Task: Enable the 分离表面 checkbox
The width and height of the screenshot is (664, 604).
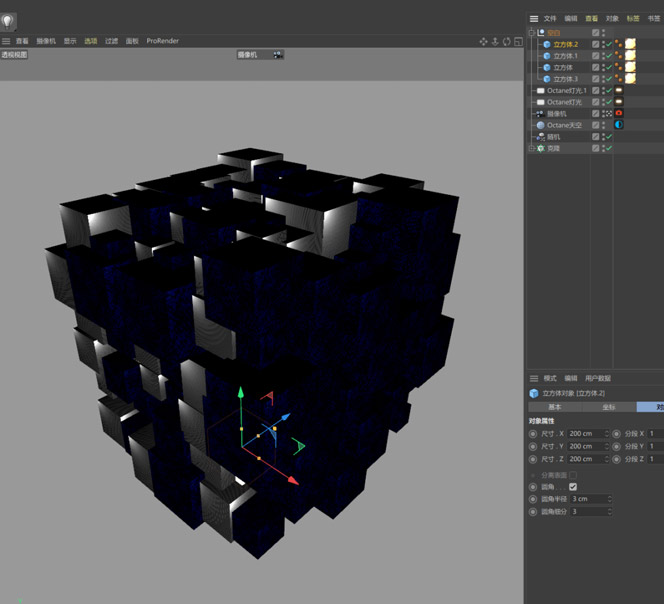Action: [573, 475]
